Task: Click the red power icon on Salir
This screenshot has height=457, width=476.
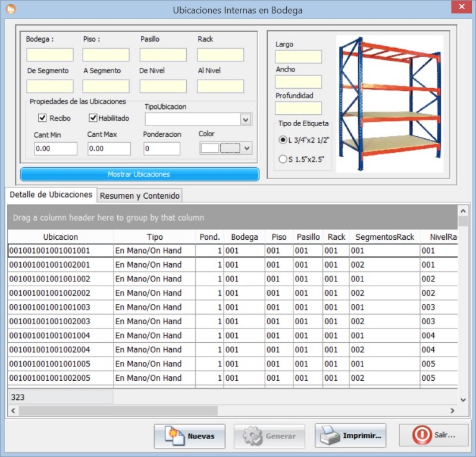Action: coord(422,436)
